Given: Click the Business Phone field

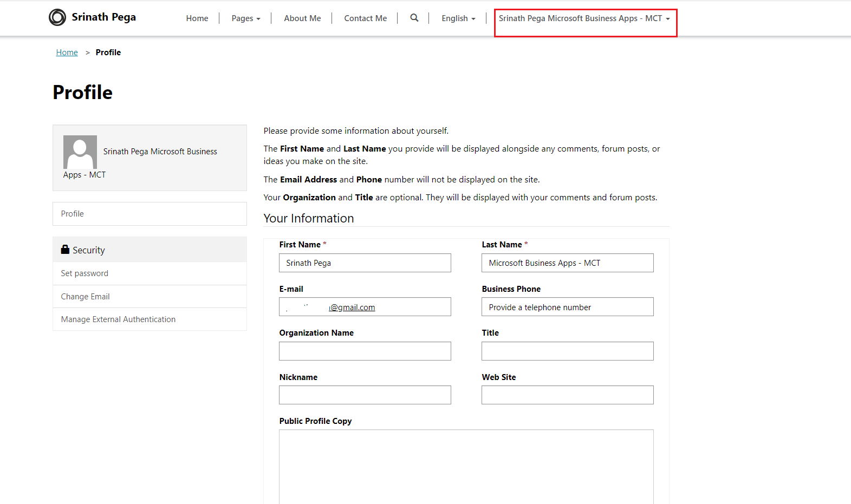Looking at the screenshot, I should tap(567, 307).
